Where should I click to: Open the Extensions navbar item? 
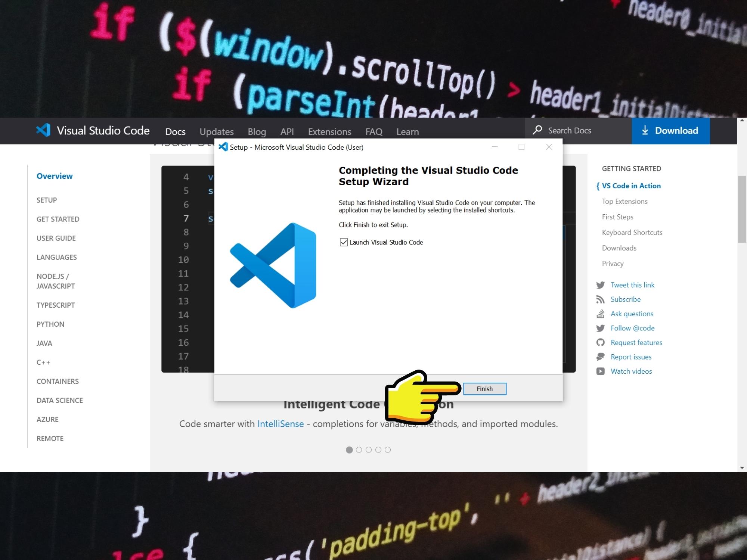(x=329, y=131)
